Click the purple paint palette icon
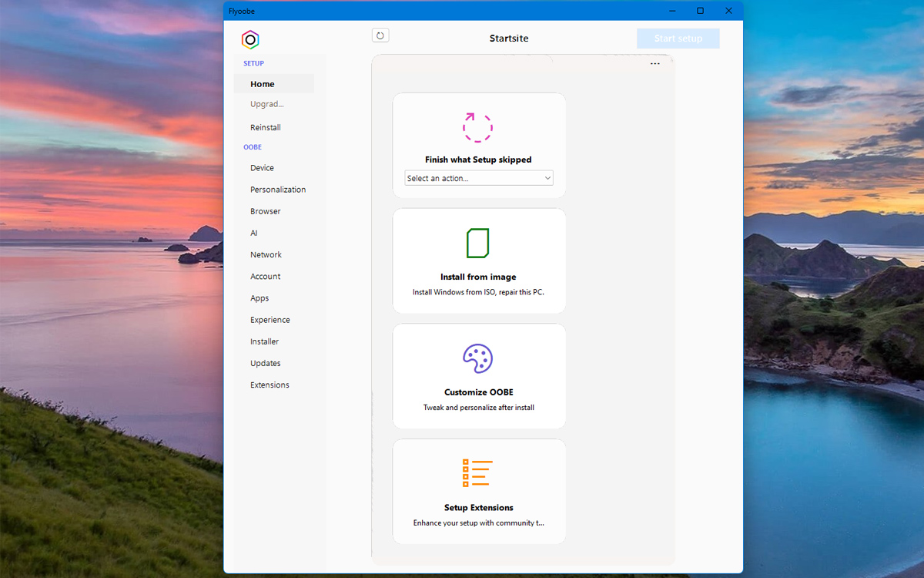This screenshot has height=578, width=924. [477, 358]
